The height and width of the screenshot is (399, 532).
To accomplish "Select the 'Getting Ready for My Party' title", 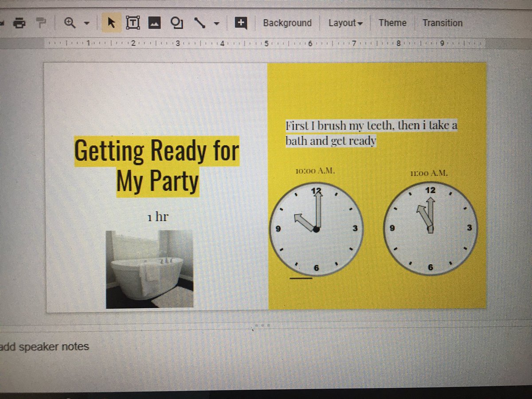I will [156, 166].
